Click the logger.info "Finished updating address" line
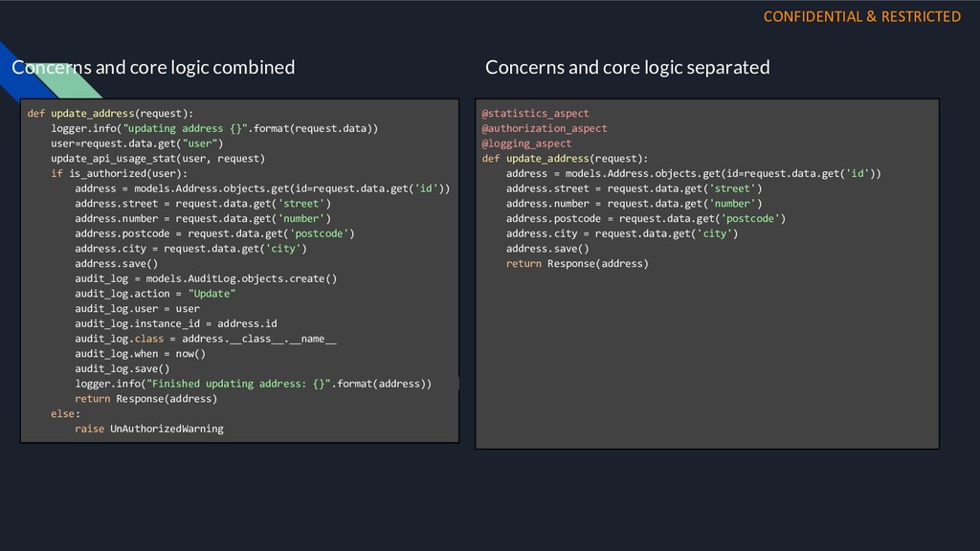 pos(253,384)
